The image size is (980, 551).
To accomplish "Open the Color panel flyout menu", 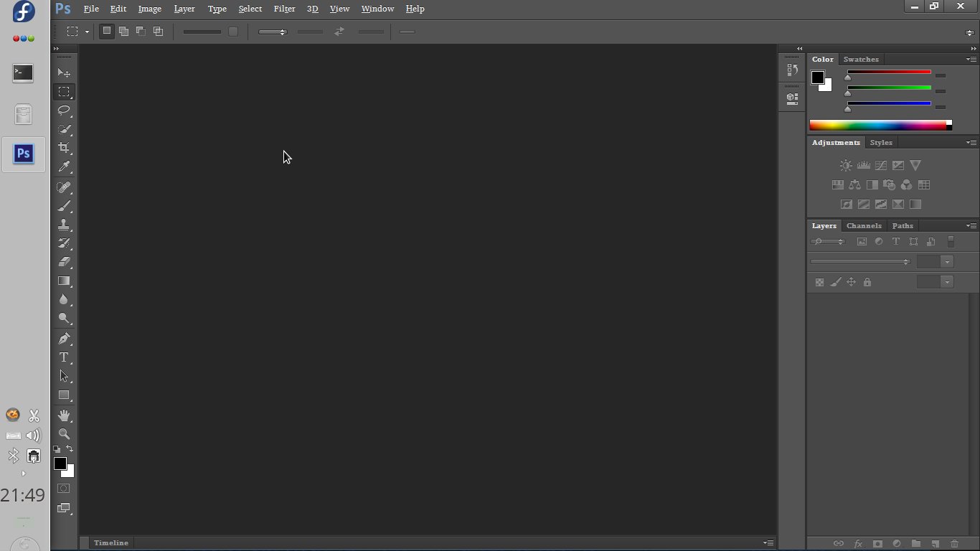I will (971, 59).
